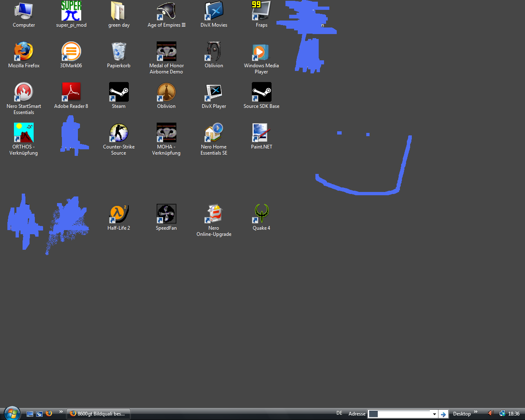Start the Fraps shortcut
The height and width of the screenshot is (420, 525).
tap(261, 15)
